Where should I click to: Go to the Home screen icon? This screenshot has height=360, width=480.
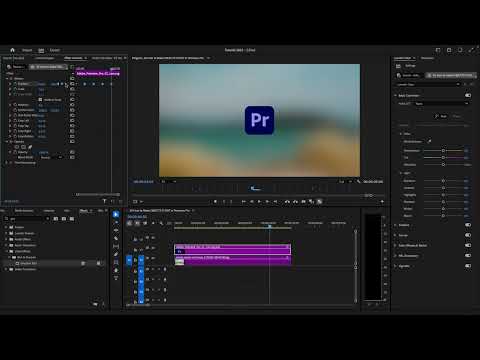tap(12, 50)
